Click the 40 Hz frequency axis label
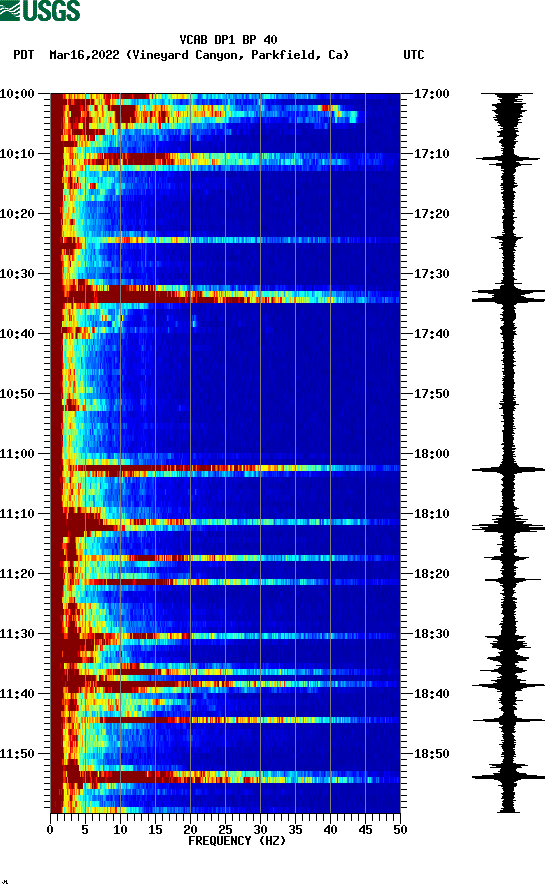Image resolution: width=552 pixels, height=893 pixels. coord(330,830)
